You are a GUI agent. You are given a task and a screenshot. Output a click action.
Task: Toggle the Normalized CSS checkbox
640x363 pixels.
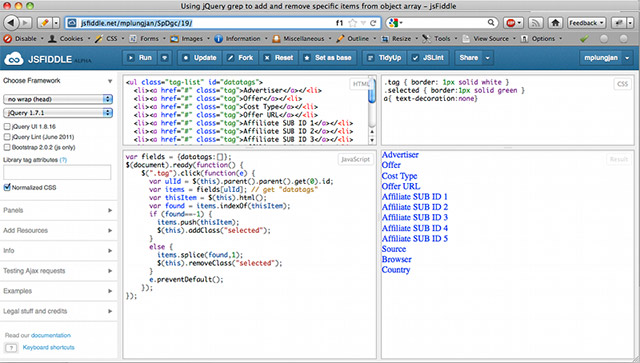(x=7, y=187)
